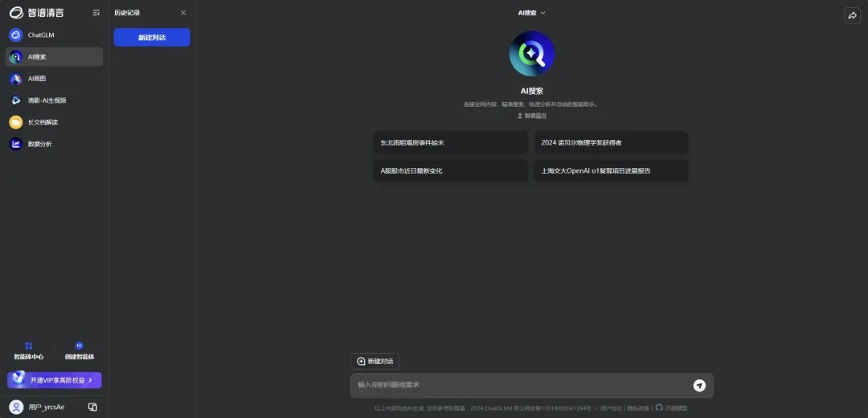Image resolution: width=868 pixels, height=418 pixels.
Task: Click 新建对话 button above the input box
Action: tap(375, 361)
